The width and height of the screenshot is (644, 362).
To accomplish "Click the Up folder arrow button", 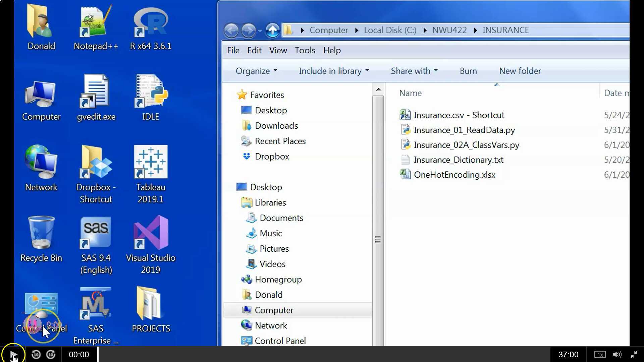I will tap(272, 31).
